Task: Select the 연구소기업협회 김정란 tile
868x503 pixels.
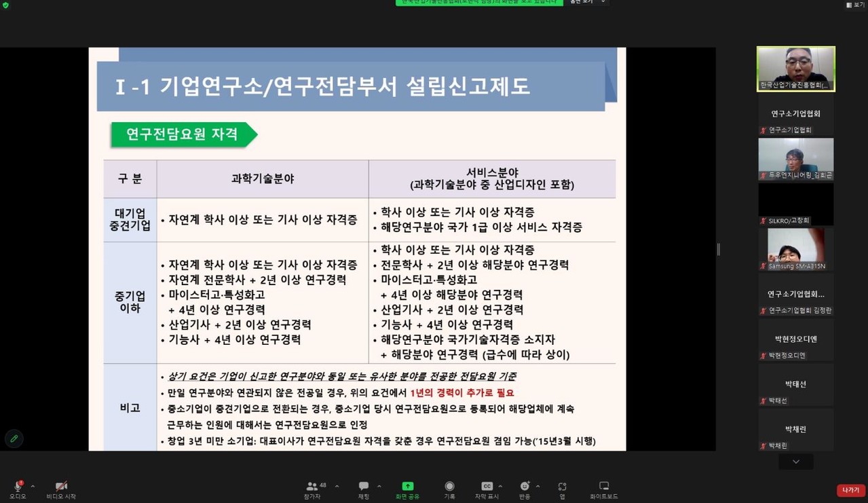Action: click(x=796, y=295)
